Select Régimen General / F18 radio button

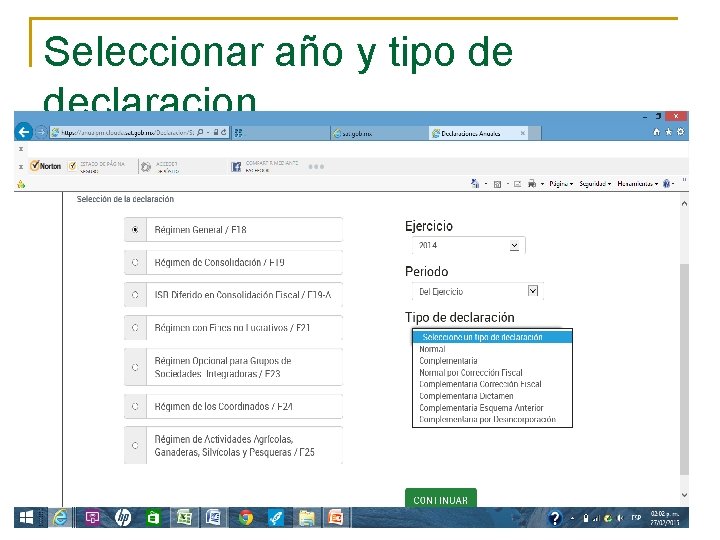tap(135, 230)
